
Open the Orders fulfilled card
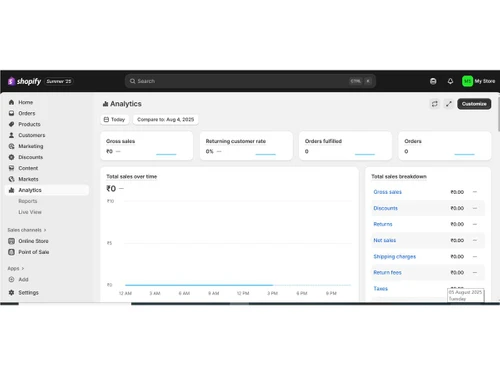(345, 146)
